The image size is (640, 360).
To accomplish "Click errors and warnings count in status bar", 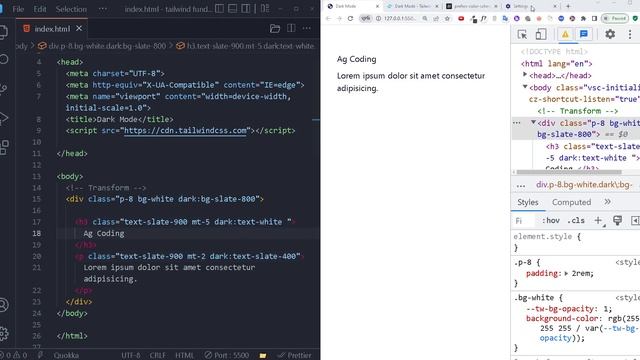I will pyautogui.click(x=14, y=355).
